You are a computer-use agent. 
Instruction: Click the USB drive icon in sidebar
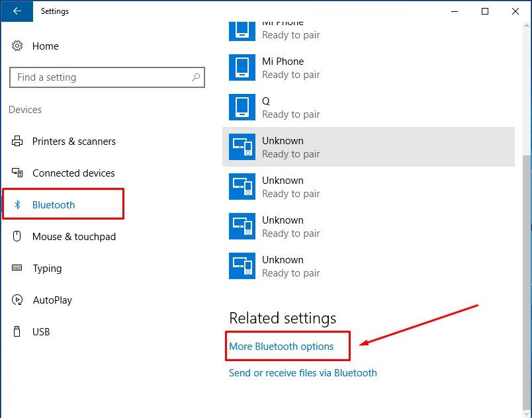pyautogui.click(x=17, y=332)
